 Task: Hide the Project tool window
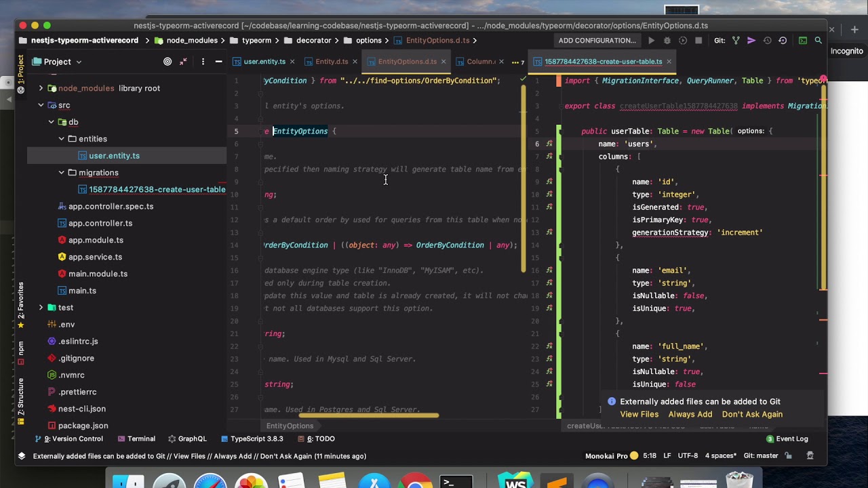coord(218,62)
